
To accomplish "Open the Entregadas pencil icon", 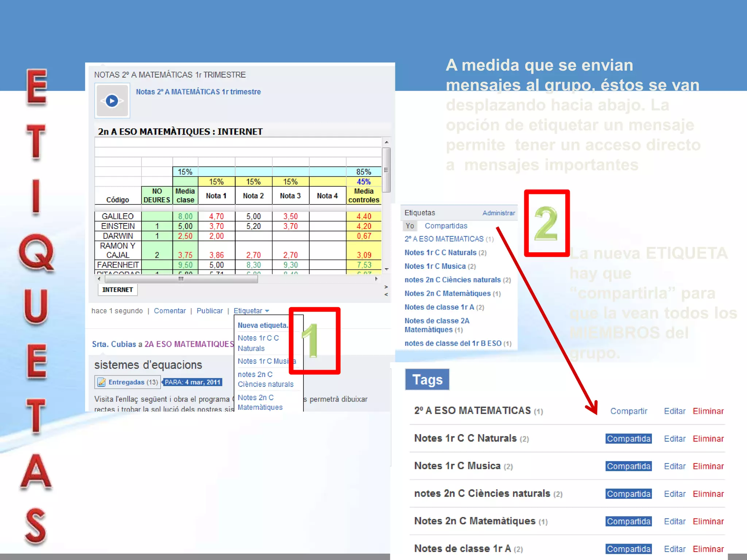I will tap(101, 382).
